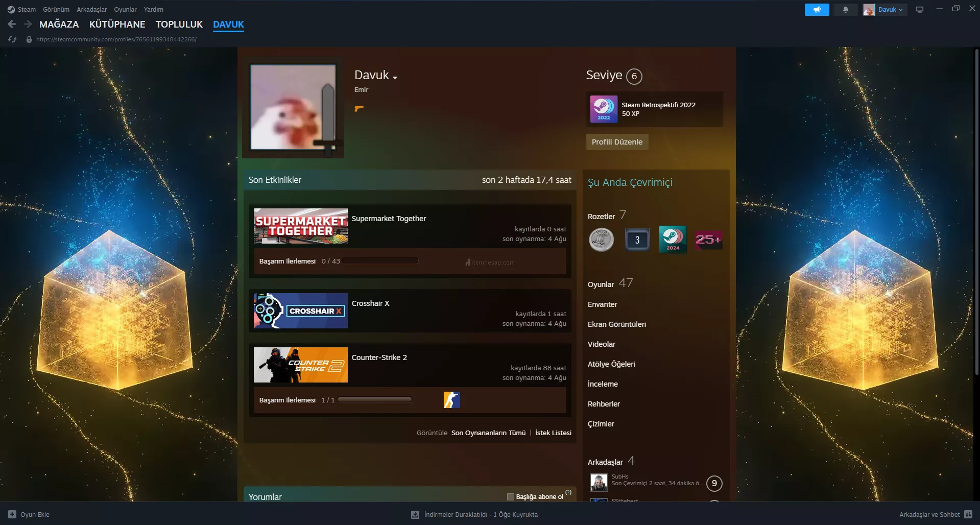Open the notifications bell
This screenshot has height=525, width=980.
846,10
